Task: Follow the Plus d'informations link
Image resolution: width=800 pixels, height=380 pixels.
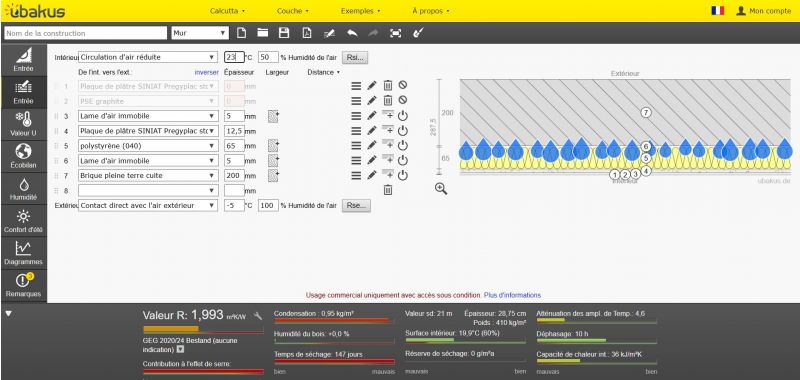Action: [x=512, y=295]
